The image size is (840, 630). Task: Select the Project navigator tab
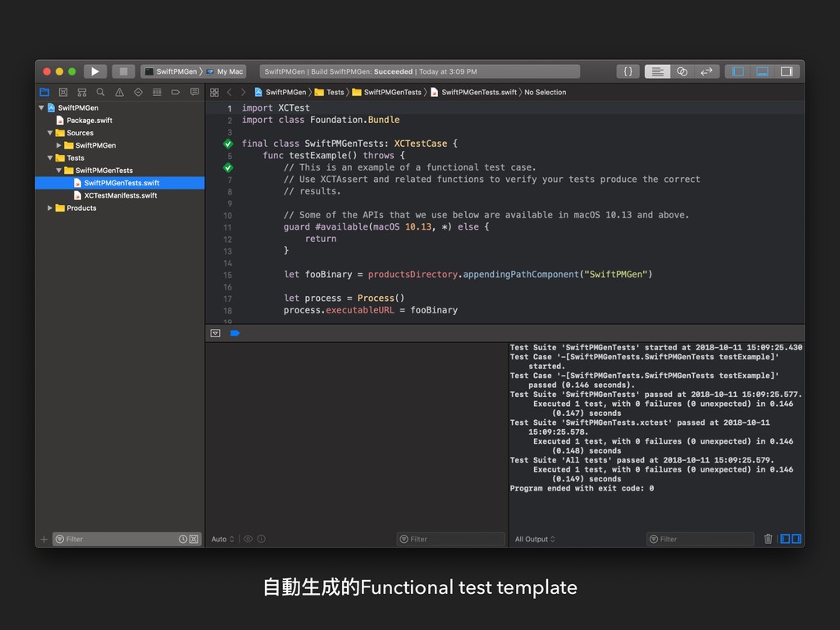(x=44, y=92)
